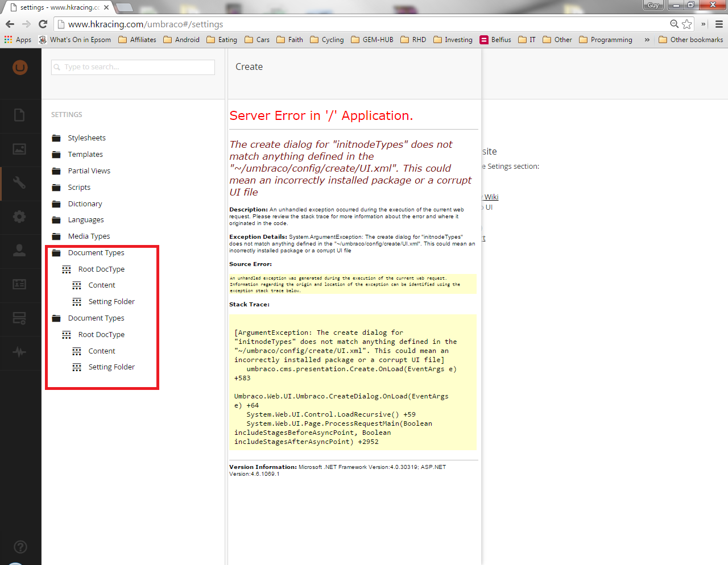The height and width of the screenshot is (565, 728).
Task: Open the Programming bookmarks folder
Action: click(x=606, y=40)
